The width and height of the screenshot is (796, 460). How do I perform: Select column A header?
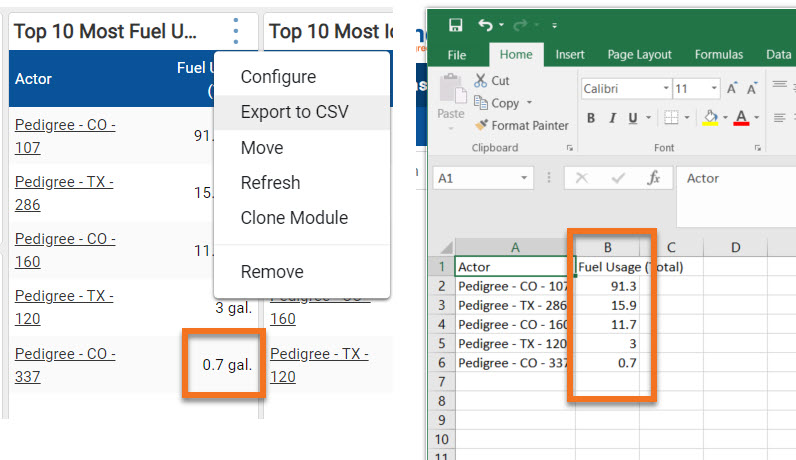515,247
